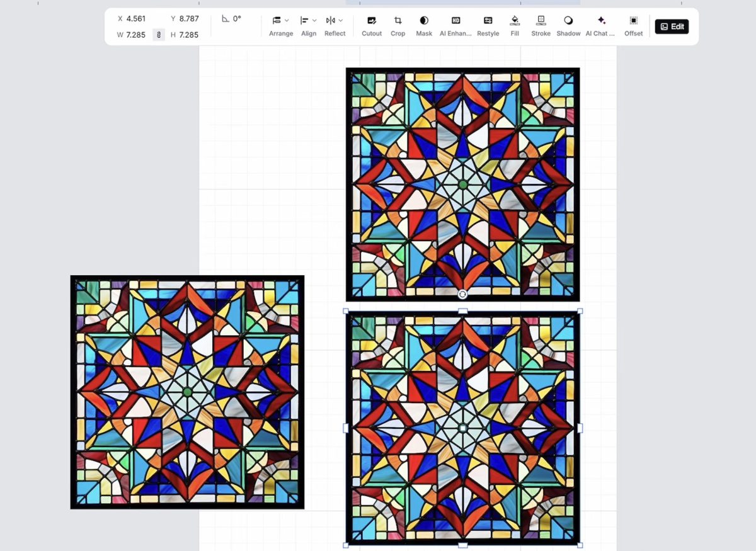Click the center point of selected image
Screen dimensions: 756x551
point(462,428)
